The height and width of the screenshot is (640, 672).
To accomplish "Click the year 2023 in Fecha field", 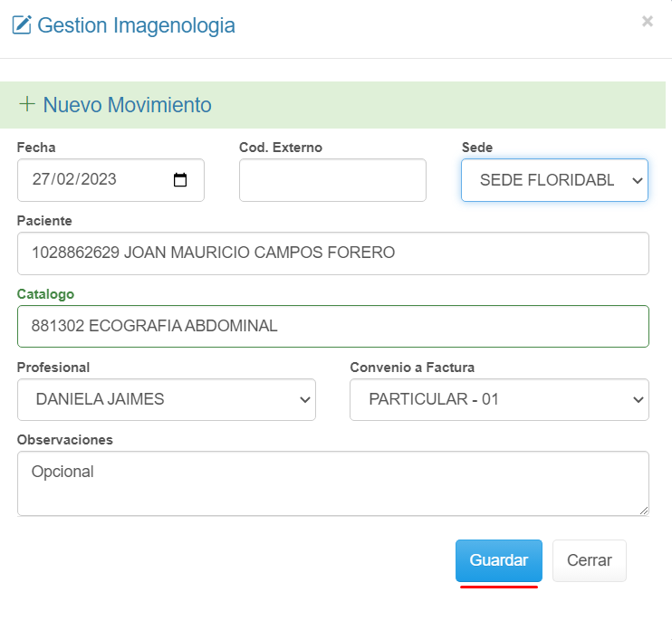I will (100, 179).
